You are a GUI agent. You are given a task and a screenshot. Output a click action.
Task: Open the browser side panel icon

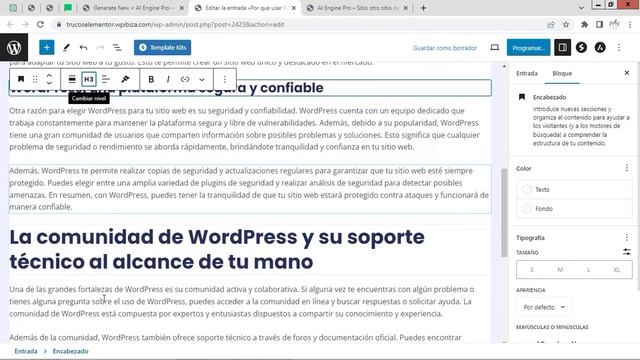pos(599,24)
